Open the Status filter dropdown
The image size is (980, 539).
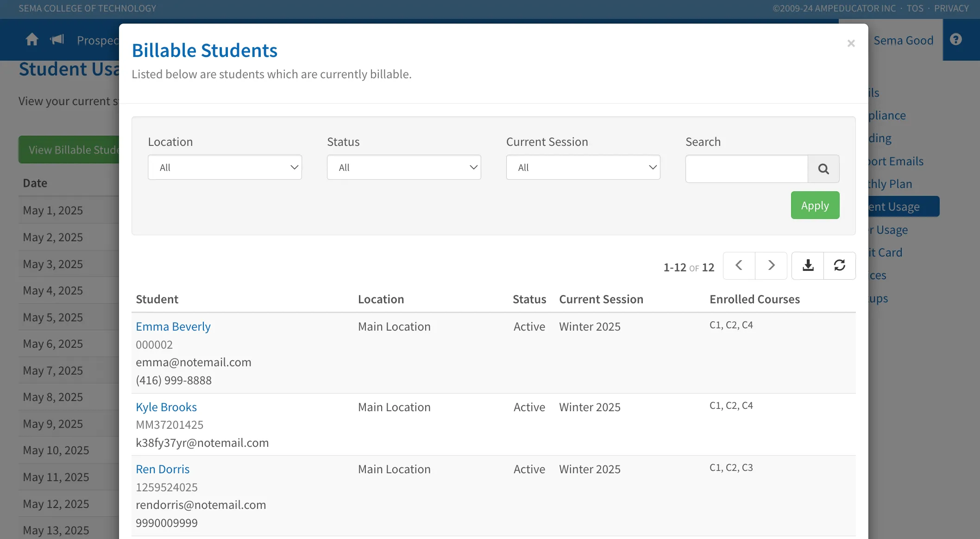pos(404,167)
